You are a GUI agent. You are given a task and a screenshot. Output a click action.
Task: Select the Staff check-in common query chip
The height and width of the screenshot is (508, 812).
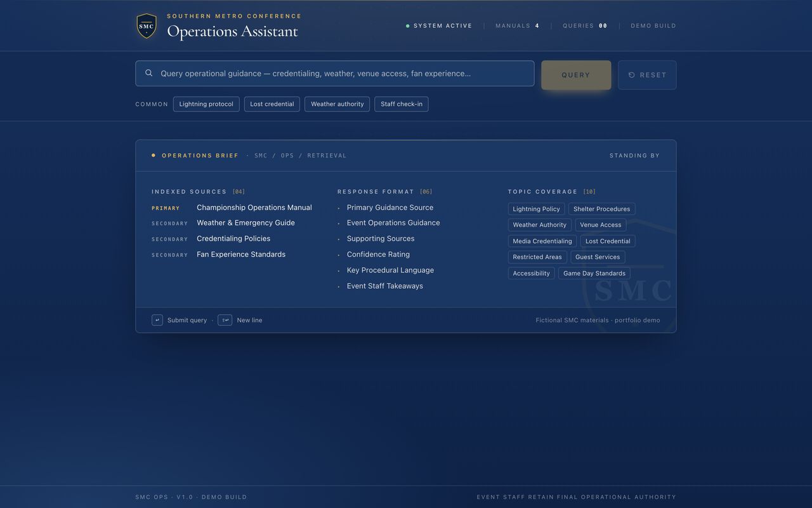pos(402,104)
